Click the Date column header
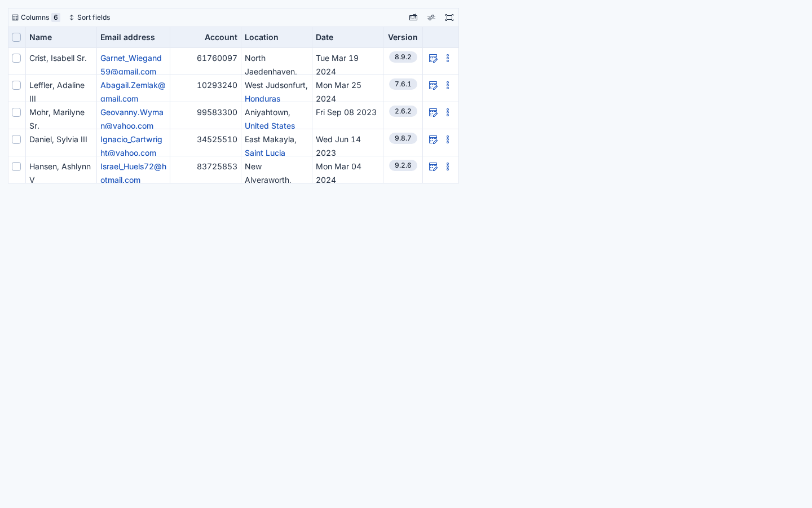 (347, 37)
